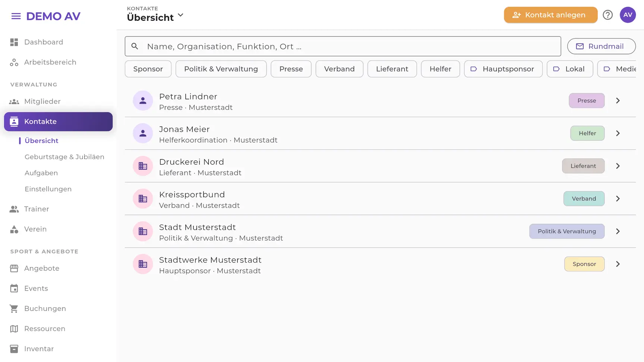Viewport: 644px width, 362px height.
Task: Toggle the Hauptsponsor tag filter chip
Action: (x=503, y=69)
